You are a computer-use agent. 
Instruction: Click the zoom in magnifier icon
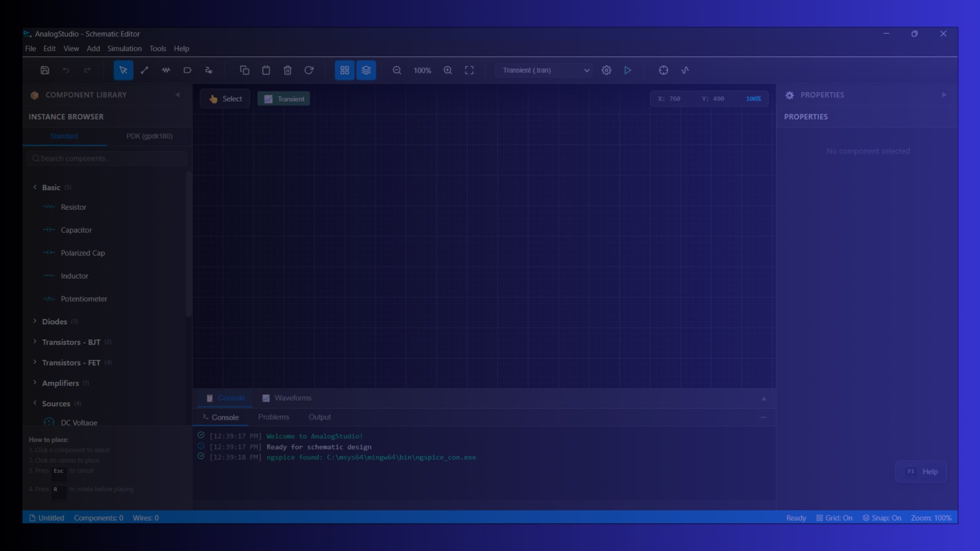[x=448, y=70]
